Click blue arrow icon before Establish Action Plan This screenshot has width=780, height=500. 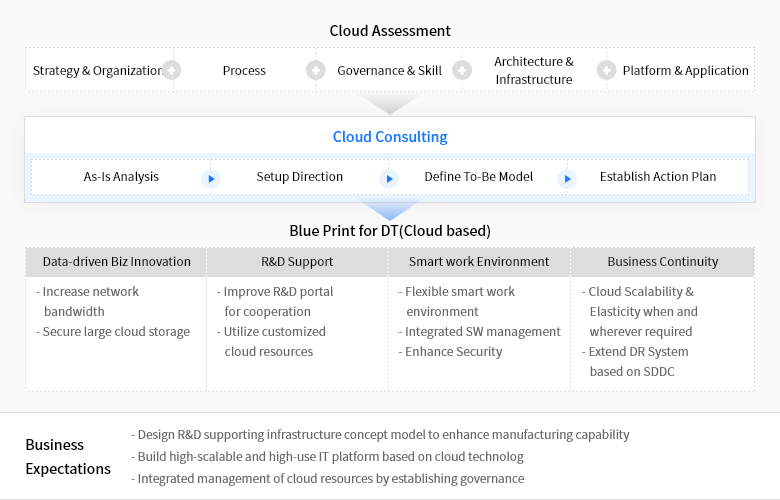click(567, 178)
